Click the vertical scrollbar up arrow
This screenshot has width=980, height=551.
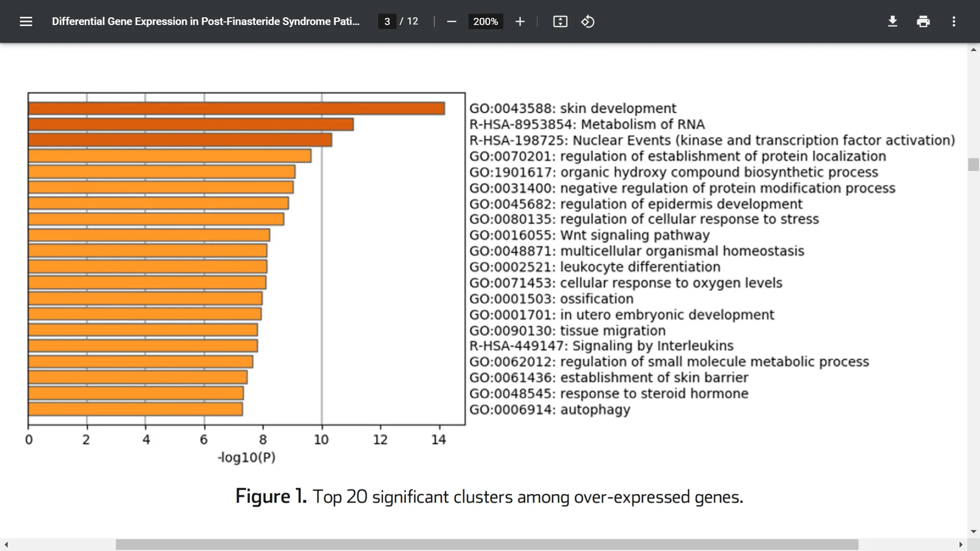point(973,50)
